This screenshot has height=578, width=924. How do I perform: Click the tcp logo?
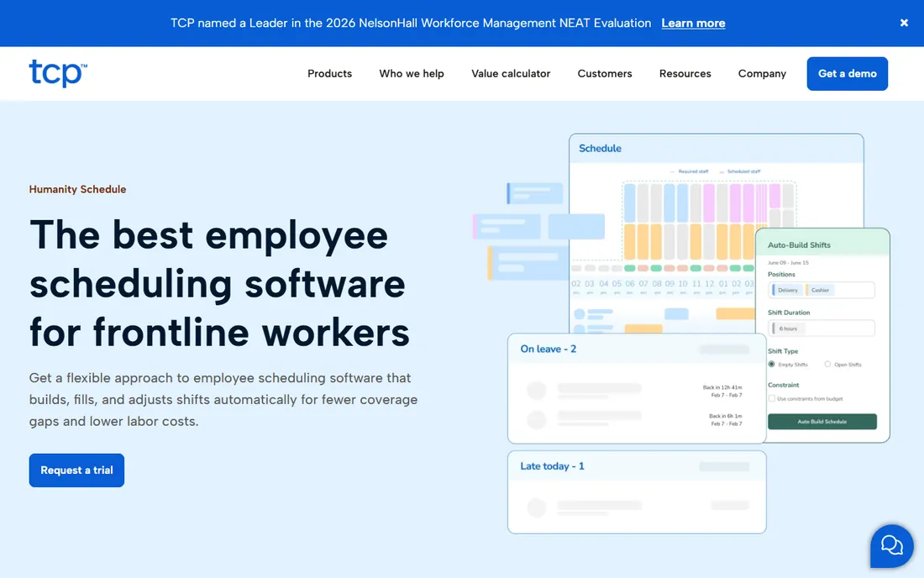coord(58,73)
